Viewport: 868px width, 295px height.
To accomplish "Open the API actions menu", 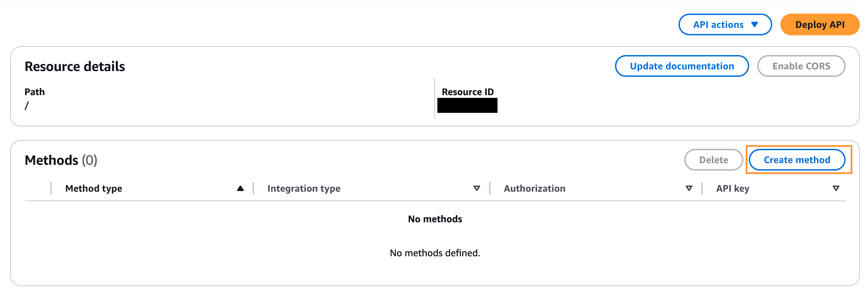I will (x=725, y=24).
